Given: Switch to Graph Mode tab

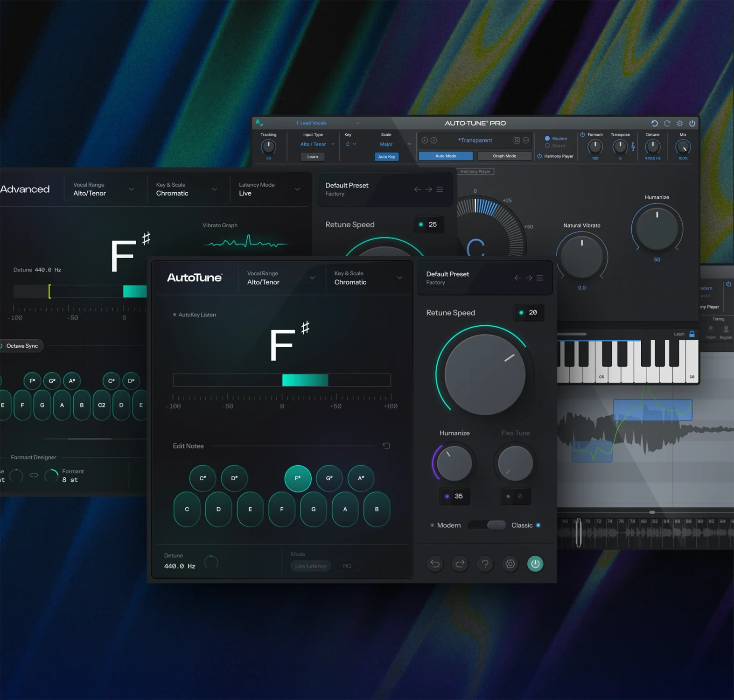Looking at the screenshot, I should (x=504, y=156).
